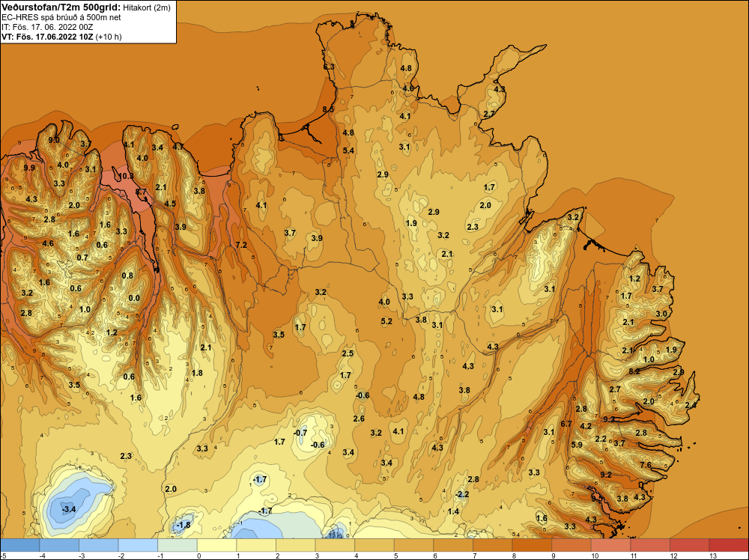Click the -2.2 temperature value
The height and width of the screenshot is (560, 749).
click(462, 494)
